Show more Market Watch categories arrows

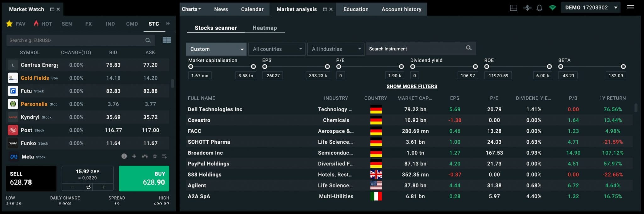[x=168, y=24]
